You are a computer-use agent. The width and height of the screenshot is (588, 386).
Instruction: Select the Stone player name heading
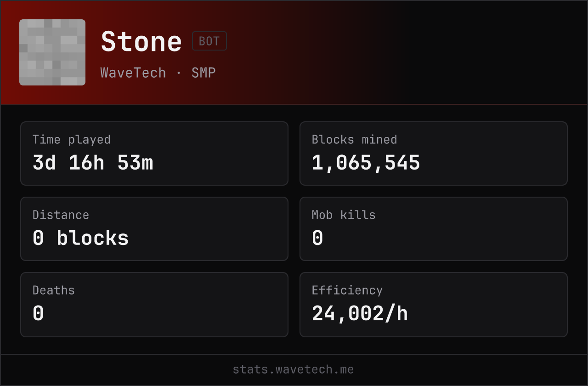(x=141, y=41)
